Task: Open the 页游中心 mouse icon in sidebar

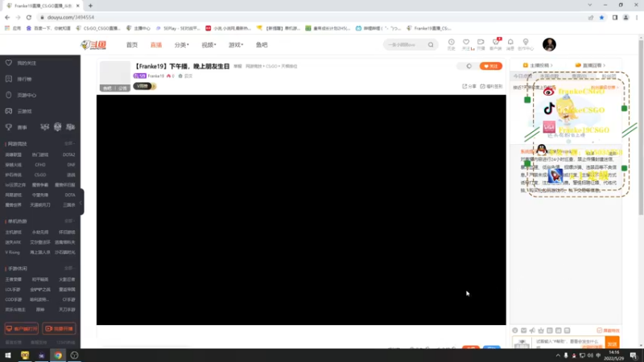Action: click(x=9, y=95)
